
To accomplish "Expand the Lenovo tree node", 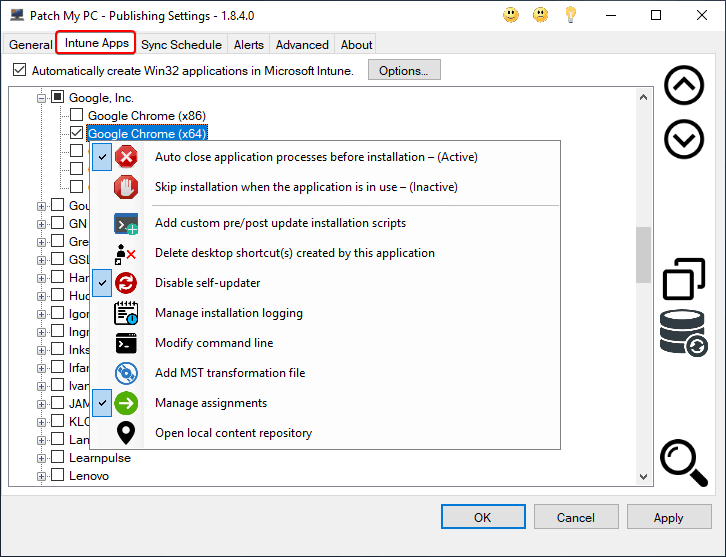I will (41, 476).
